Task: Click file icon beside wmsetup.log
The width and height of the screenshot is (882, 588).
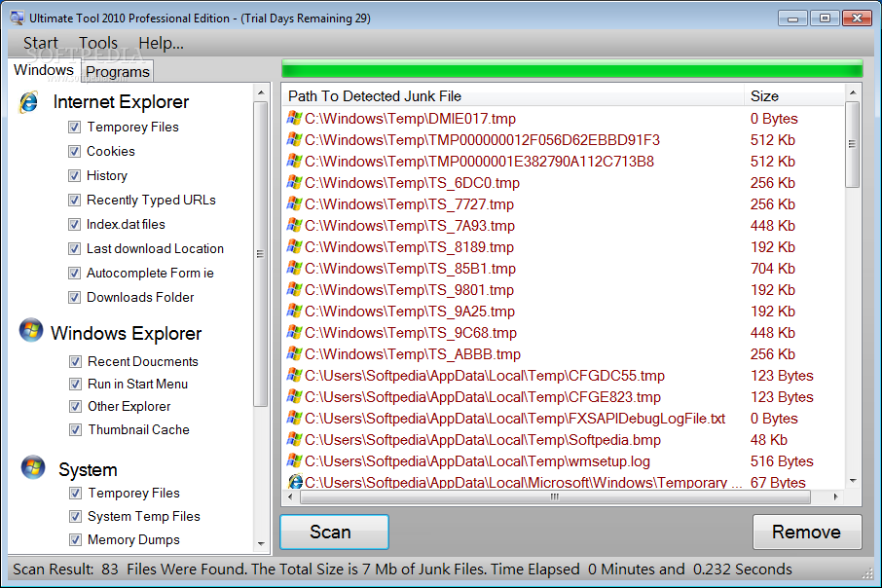Action: pyautogui.click(x=294, y=460)
